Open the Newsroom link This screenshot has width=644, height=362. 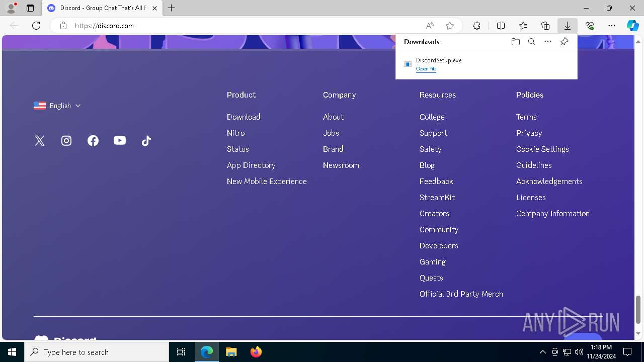click(341, 165)
